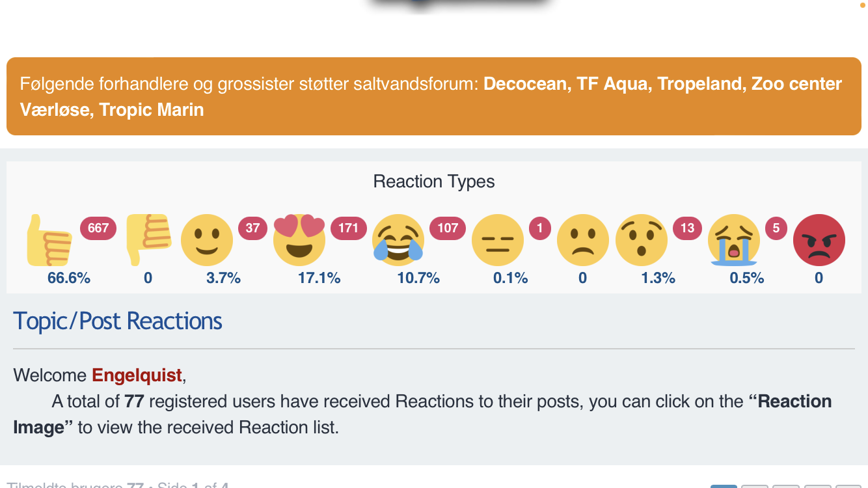The height and width of the screenshot is (488, 868).
Task: Open the Engelquist user profile link
Action: 137,375
